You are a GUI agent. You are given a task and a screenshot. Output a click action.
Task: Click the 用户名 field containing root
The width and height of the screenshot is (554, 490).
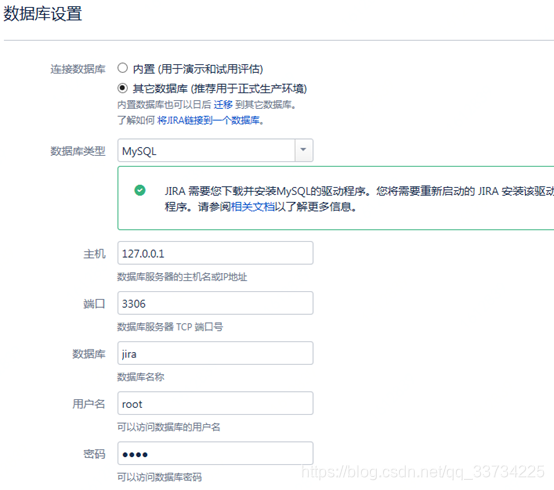point(215,403)
